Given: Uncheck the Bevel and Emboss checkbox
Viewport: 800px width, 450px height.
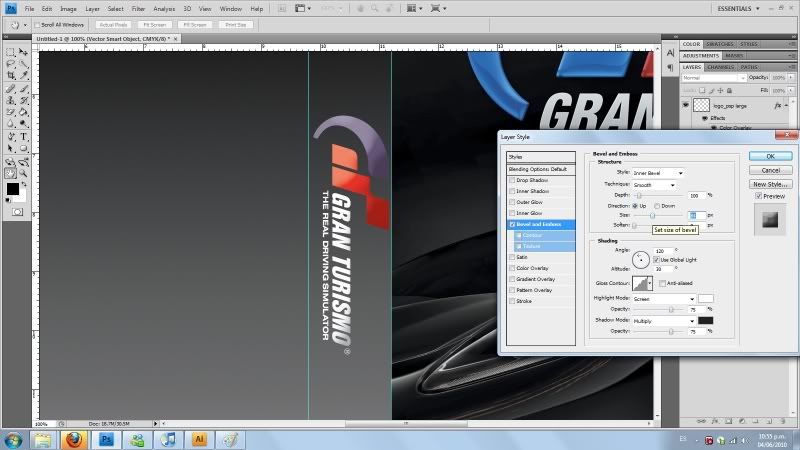Looking at the screenshot, I should (x=512, y=224).
